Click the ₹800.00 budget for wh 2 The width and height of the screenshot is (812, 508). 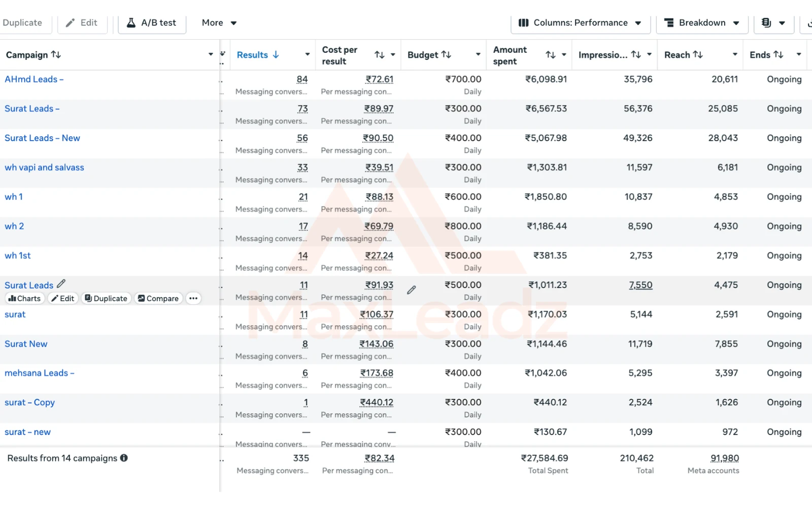click(x=463, y=226)
